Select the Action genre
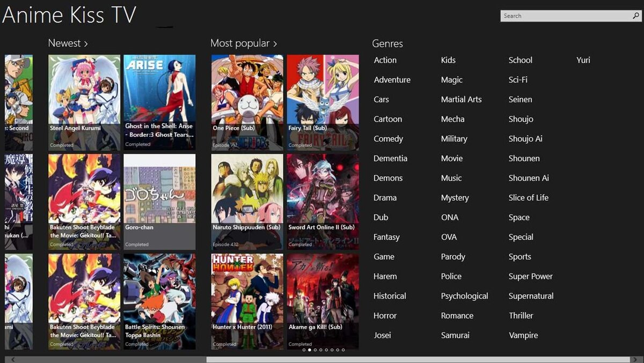This screenshot has width=644, height=363. 385,60
